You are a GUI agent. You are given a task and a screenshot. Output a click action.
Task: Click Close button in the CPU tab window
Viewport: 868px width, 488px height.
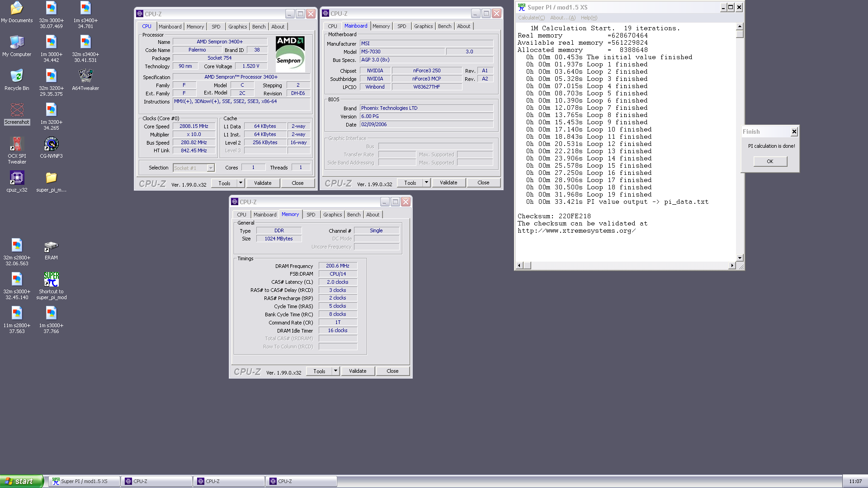pyautogui.click(x=297, y=183)
